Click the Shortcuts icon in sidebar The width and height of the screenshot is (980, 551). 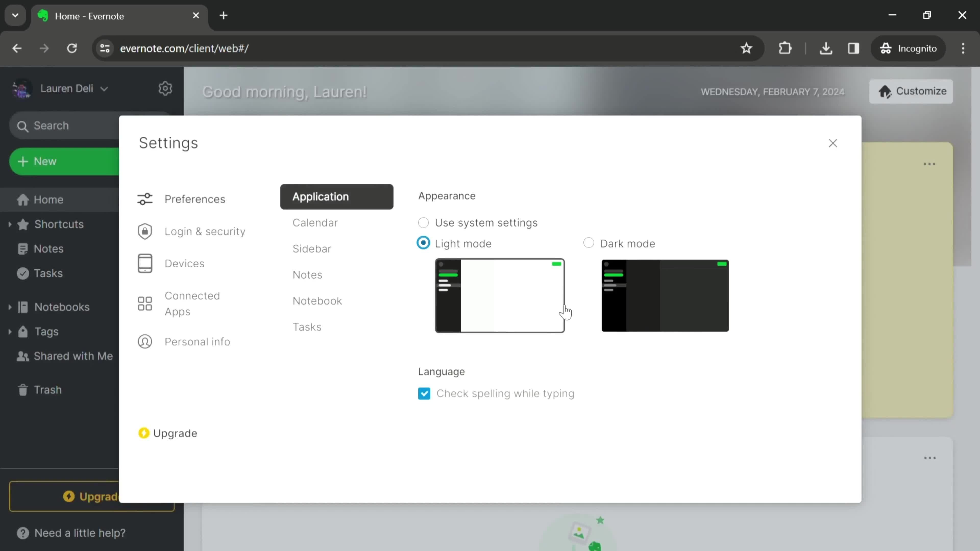(x=23, y=224)
